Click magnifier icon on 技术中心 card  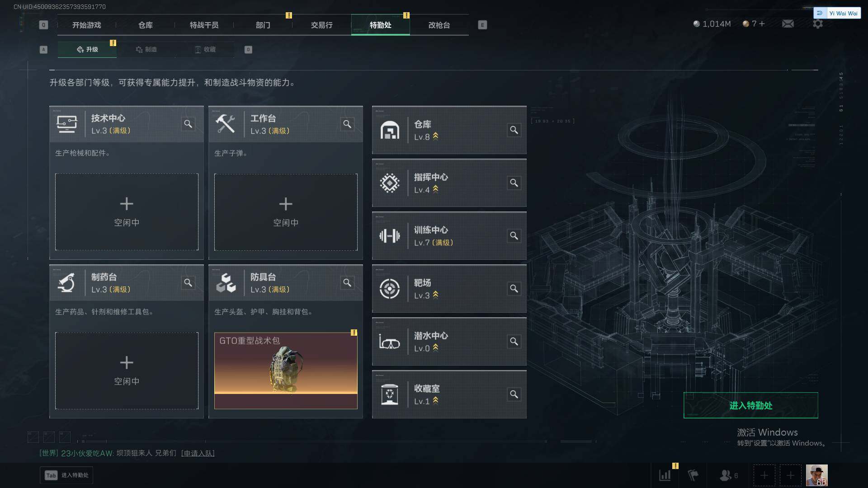pos(188,124)
